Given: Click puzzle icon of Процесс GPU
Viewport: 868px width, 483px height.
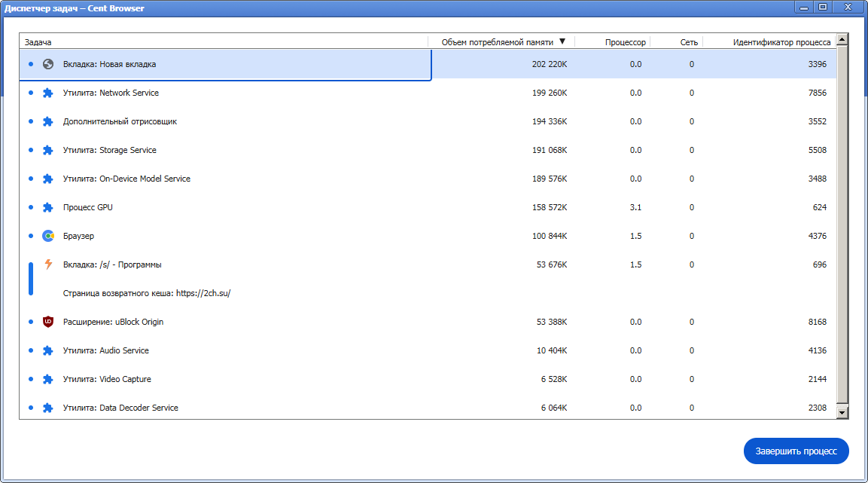Looking at the screenshot, I should [x=48, y=208].
